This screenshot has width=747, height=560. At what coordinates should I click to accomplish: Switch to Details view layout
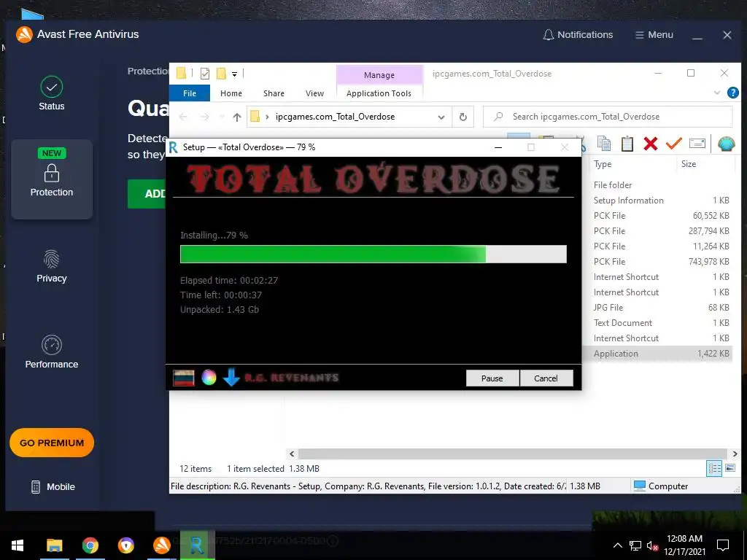pyautogui.click(x=714, y=469)
